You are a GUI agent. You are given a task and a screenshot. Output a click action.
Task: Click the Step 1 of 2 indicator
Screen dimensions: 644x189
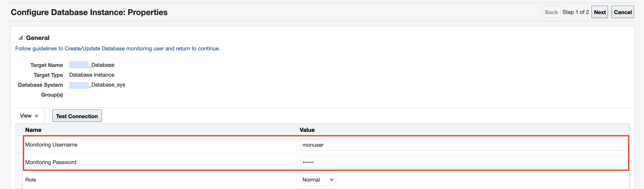[575, 12]
